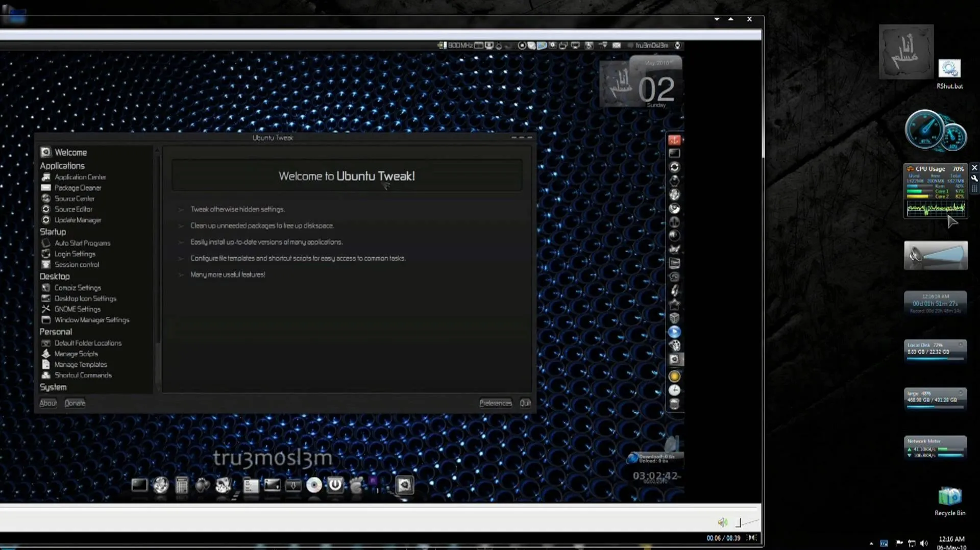This screenshot has width=980, height=550.
Task: Click the red top icon in vertical sidebar dock
Action: tap(674, 140)
